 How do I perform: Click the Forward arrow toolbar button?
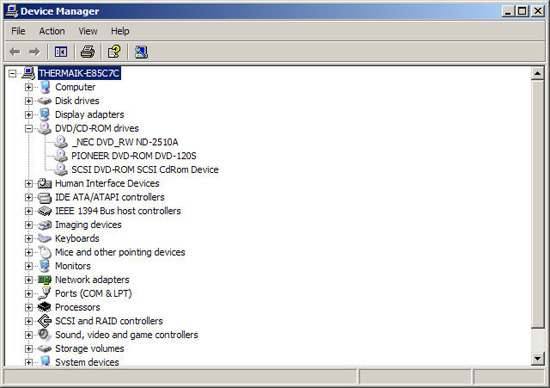(34, 52)
